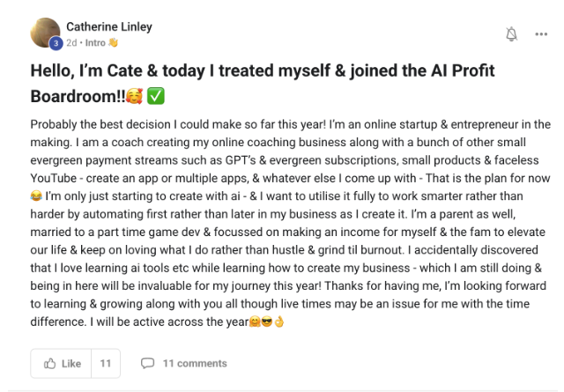
Task: Click the notification bell icon on the post
Action: (x=512, y=33)
